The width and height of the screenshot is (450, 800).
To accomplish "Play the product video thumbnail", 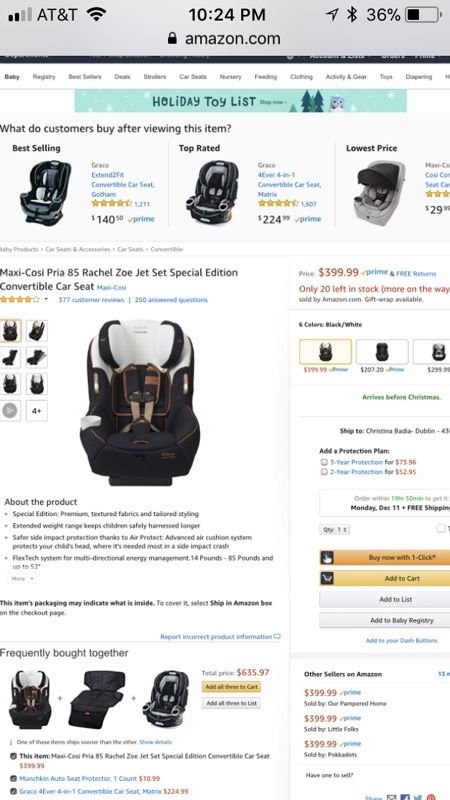I will pyautogui.click(x=10, y=410).
